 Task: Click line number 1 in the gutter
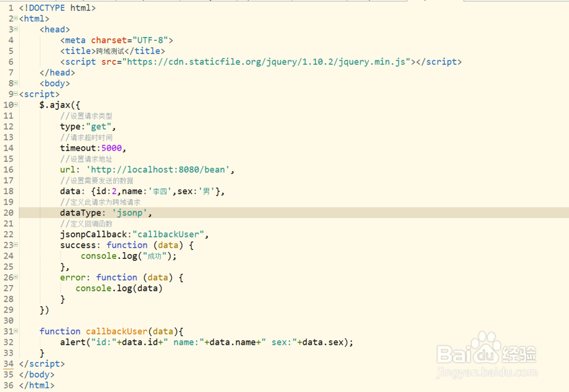click(x=11, y=8)
